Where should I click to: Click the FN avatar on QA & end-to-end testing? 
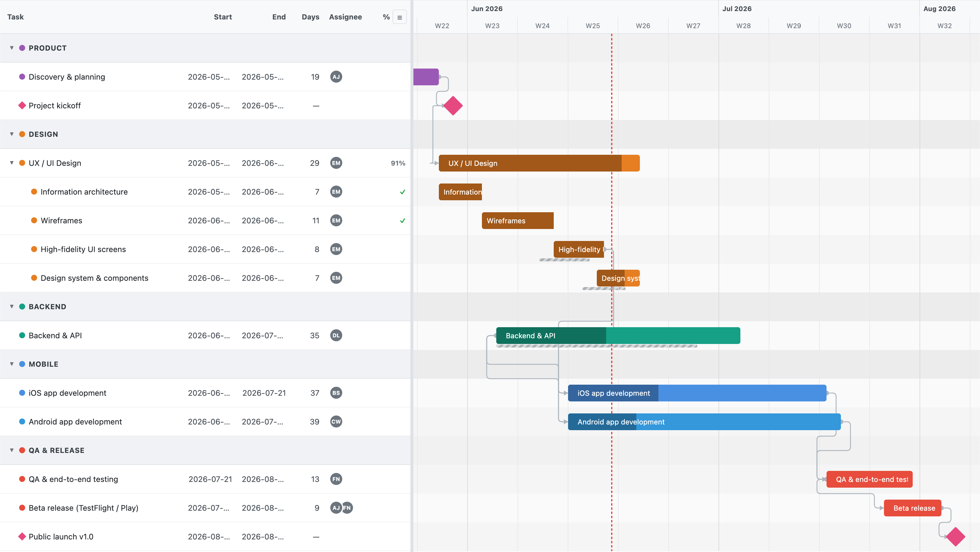click(x=336, y=479)
